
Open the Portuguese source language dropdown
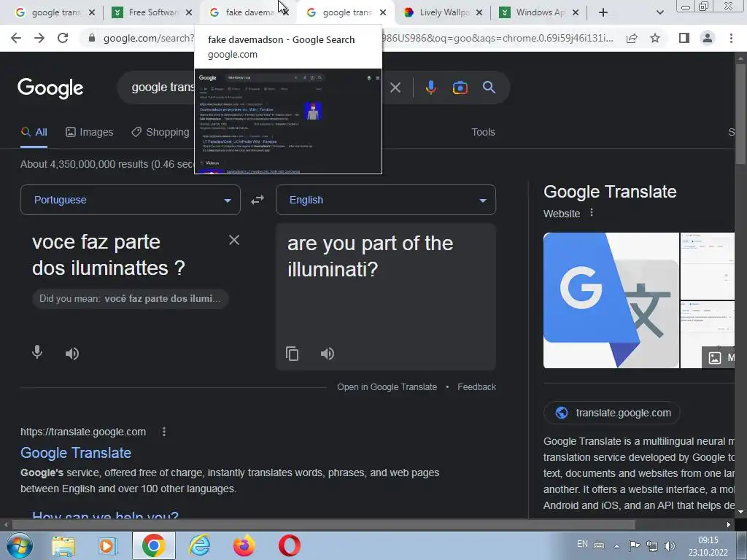[130, 200]
